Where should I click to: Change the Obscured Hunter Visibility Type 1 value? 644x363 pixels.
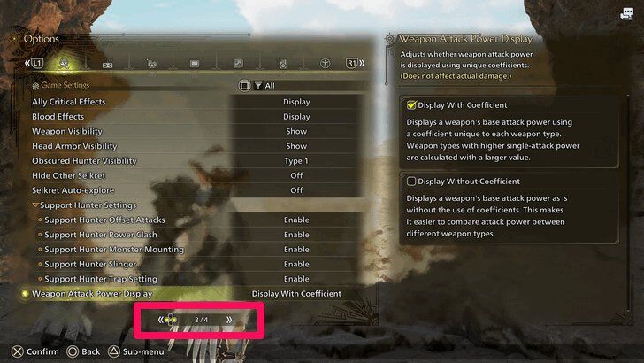pos(296,161)
